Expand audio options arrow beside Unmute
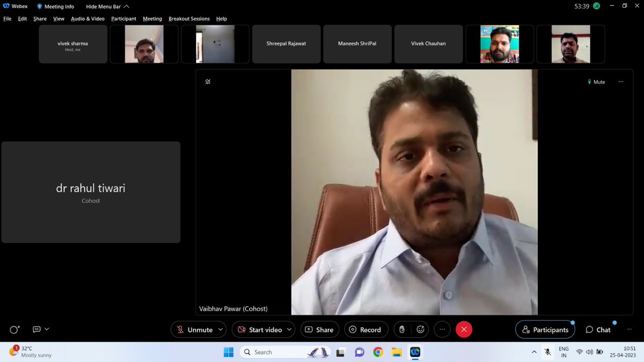This screenshot has width=644, height=362. (221, 330)
